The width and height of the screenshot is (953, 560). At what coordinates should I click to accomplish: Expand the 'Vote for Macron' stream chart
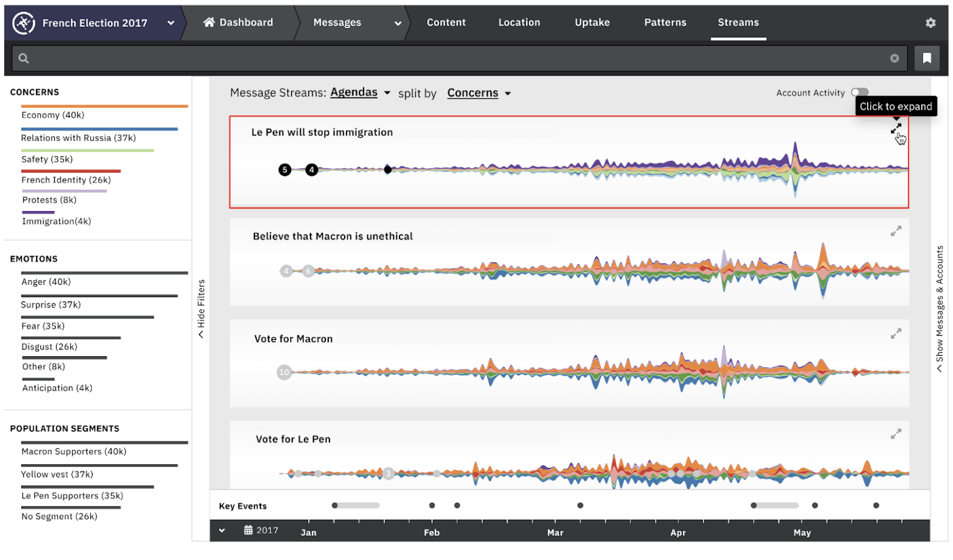pos(895,334)
